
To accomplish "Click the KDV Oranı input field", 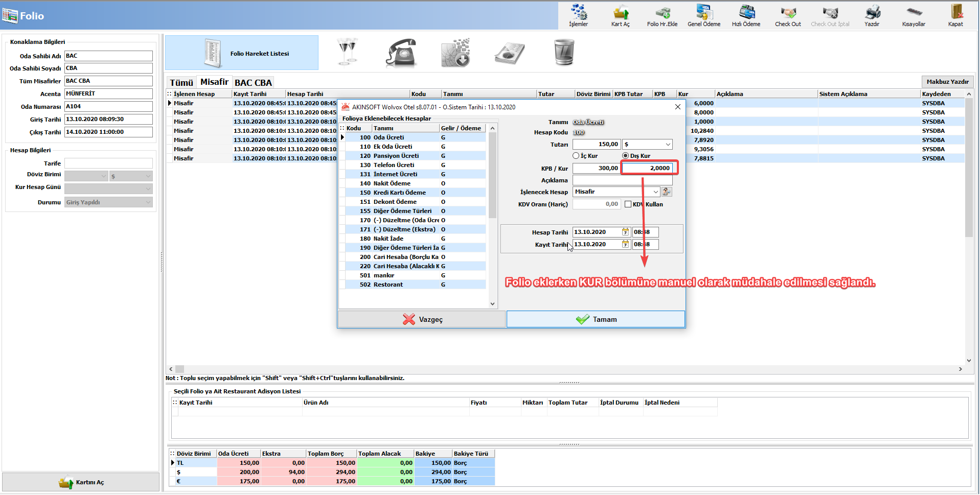I will click(597, 204).
